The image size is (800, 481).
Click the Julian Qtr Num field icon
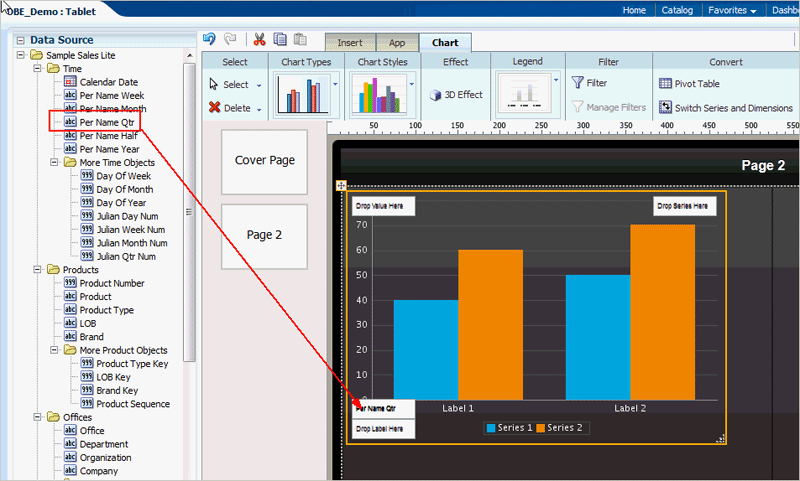click(x=87, y=256)
